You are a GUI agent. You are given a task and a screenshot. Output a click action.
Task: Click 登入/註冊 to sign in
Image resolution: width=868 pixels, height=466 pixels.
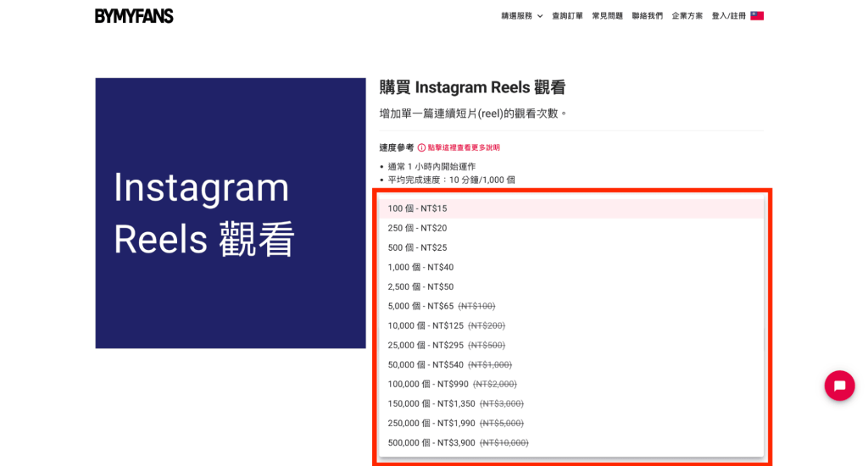pyautogui.click(x=728, y=16)
